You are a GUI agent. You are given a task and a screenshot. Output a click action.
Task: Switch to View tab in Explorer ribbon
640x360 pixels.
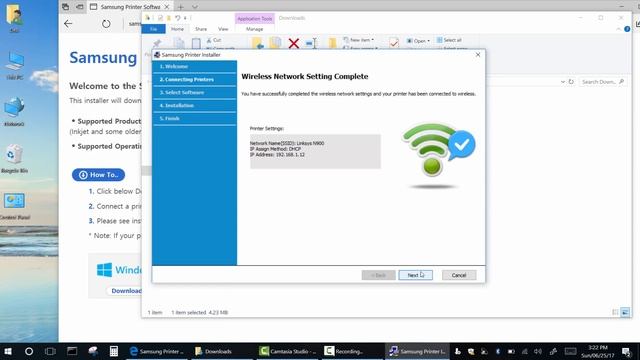[x=223, y=29]
